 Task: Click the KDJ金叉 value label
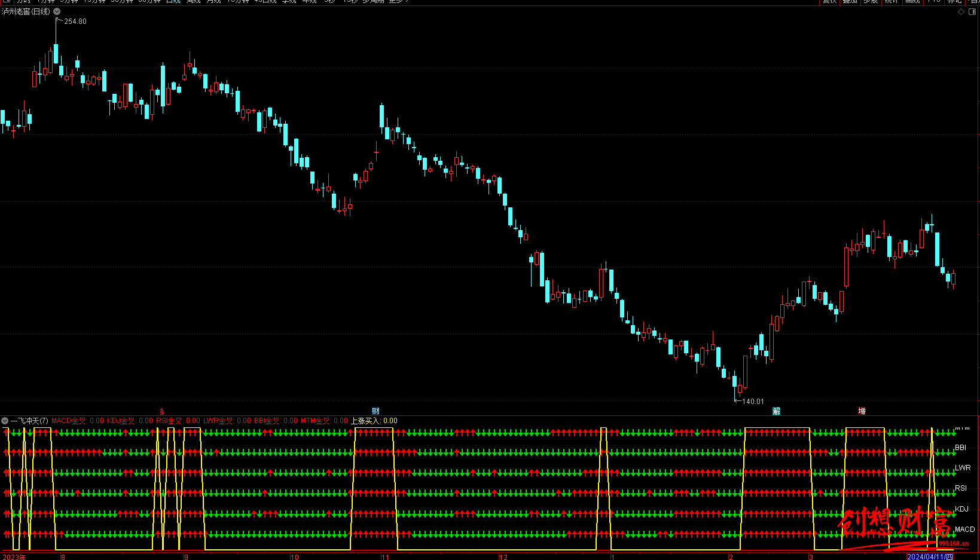coord(130,421)
